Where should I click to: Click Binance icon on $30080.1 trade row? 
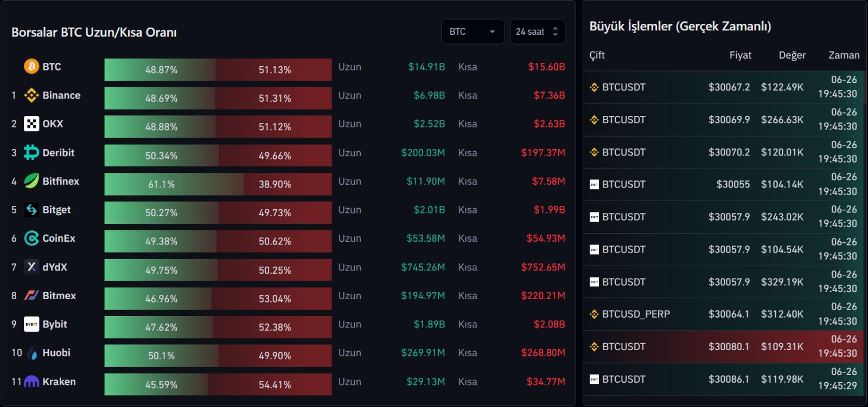point(594,347)
